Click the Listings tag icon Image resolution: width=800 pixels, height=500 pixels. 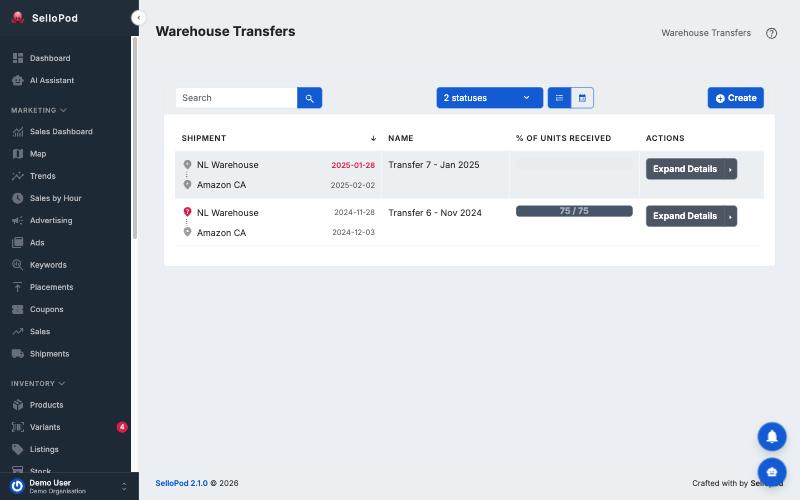click(18, 449)
